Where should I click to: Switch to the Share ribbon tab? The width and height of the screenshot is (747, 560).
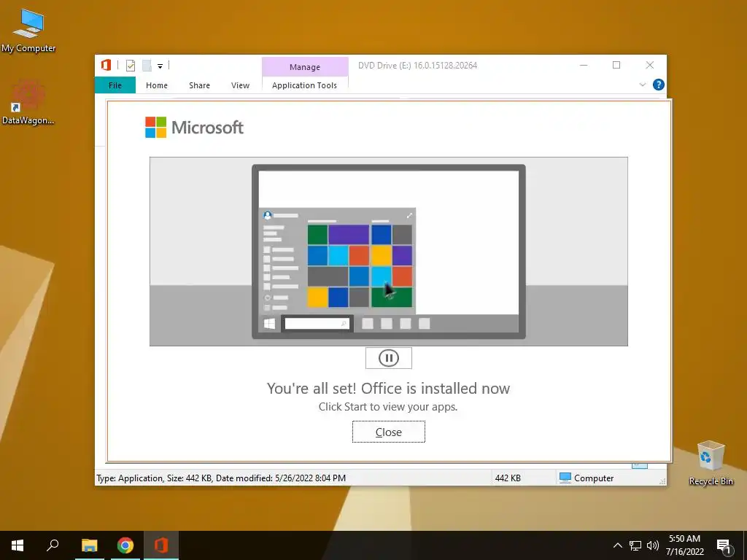tap(199, 85)
